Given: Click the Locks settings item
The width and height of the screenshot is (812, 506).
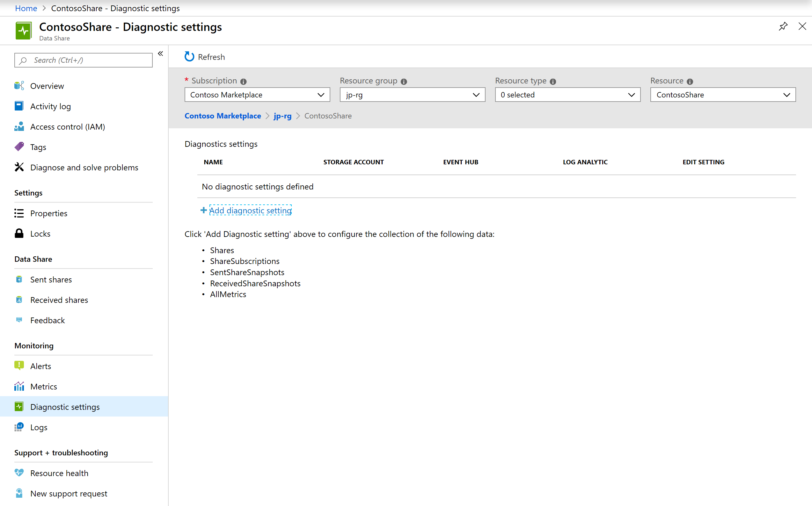Looking at the screenshot, I should [x=41, y=233].
